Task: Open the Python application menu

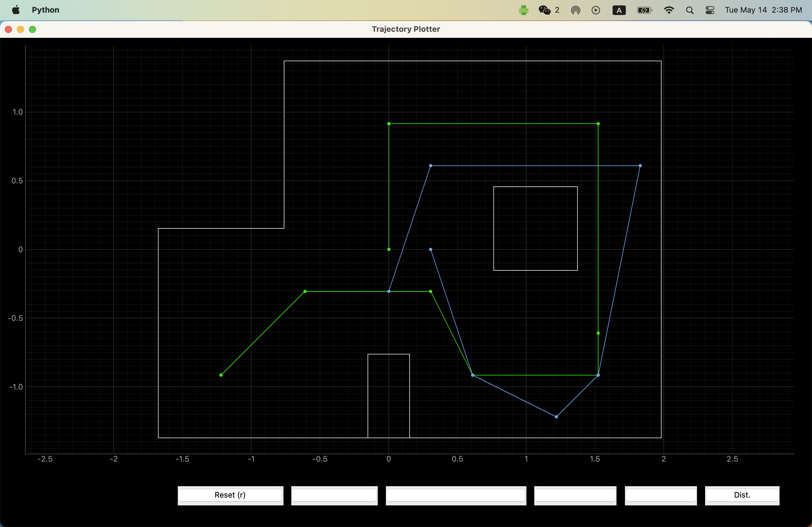Action: coord(45,10)
